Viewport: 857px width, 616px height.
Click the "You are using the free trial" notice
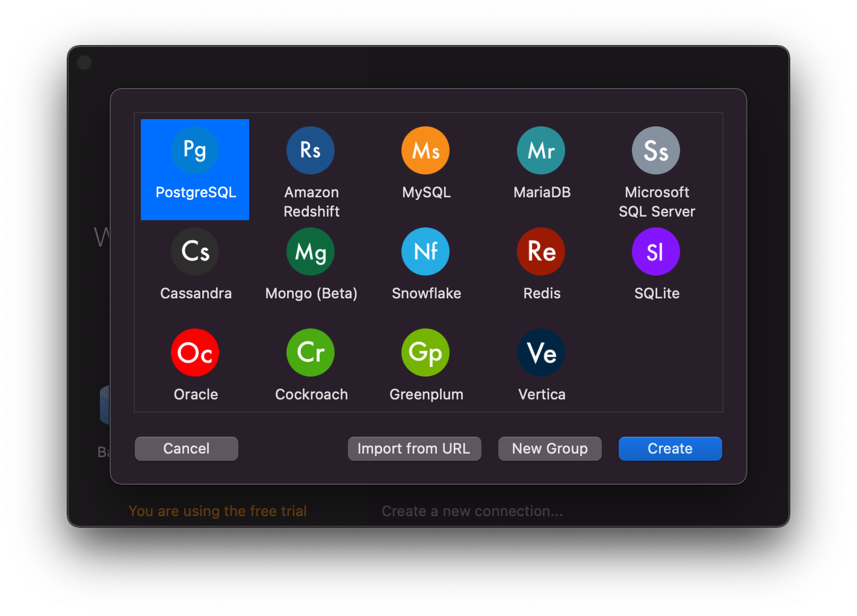pyautogui.click(x=217, y=511)
